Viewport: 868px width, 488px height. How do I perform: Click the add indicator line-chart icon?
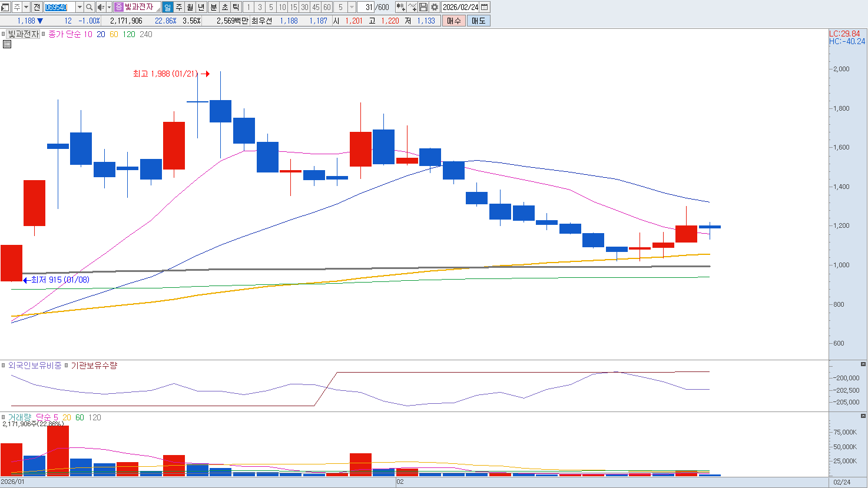coord(412,7)
